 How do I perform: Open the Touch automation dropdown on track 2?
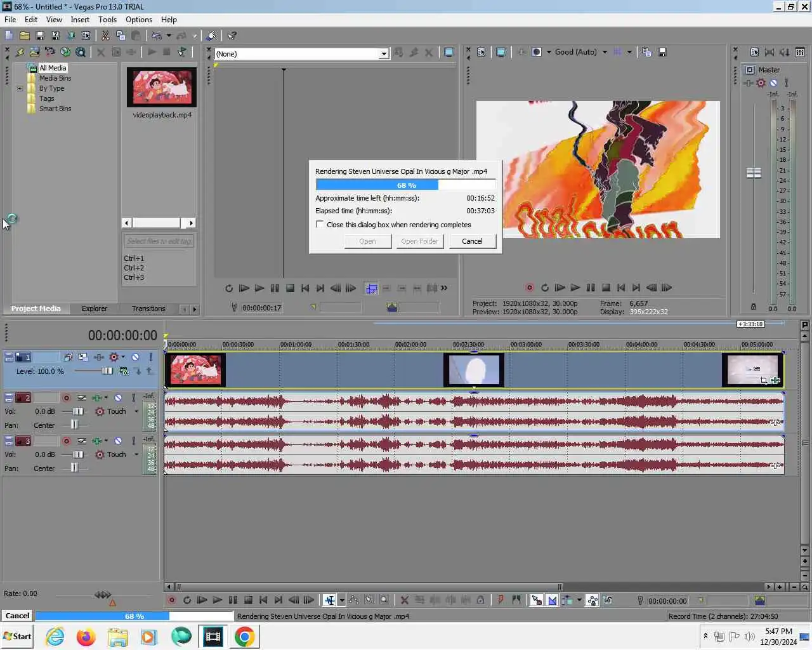coord(136,411)
